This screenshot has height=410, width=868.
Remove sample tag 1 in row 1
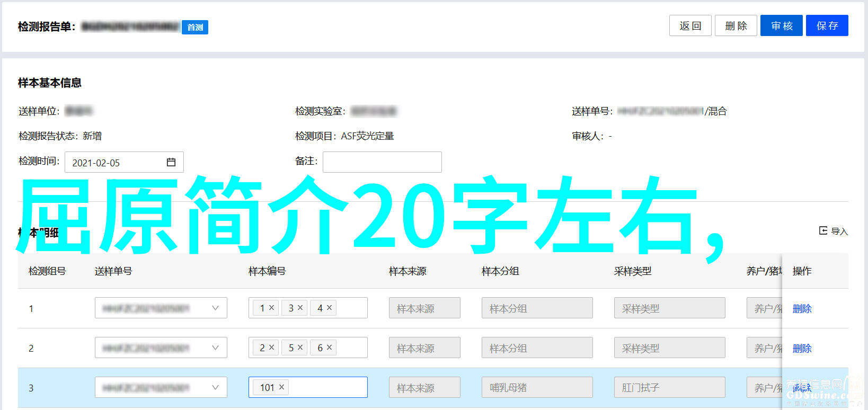click(271, 307)
